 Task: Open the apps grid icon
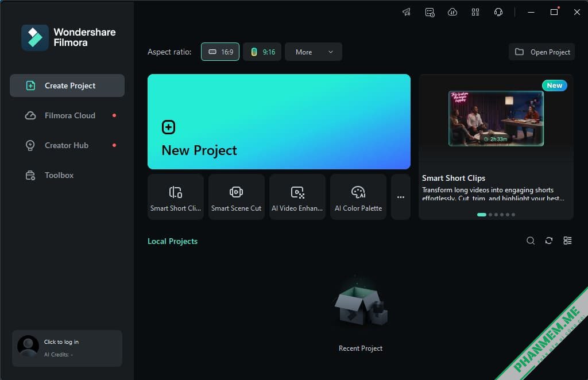[475, 13]
